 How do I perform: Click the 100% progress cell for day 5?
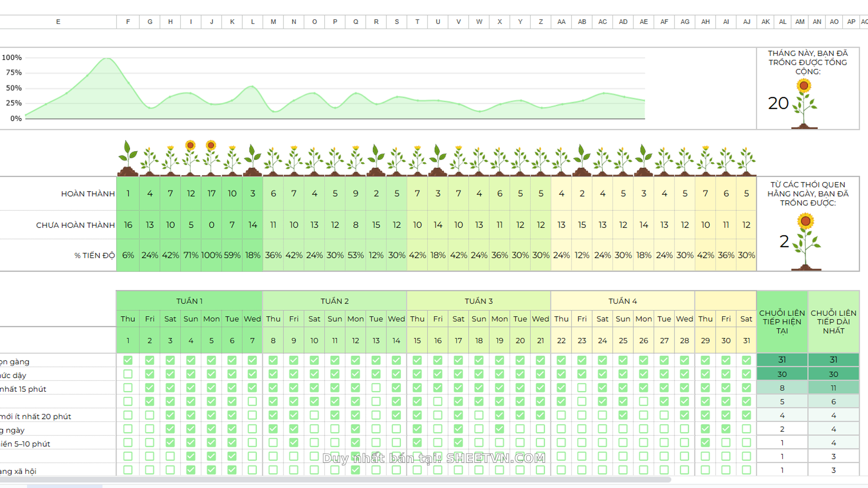211,255
